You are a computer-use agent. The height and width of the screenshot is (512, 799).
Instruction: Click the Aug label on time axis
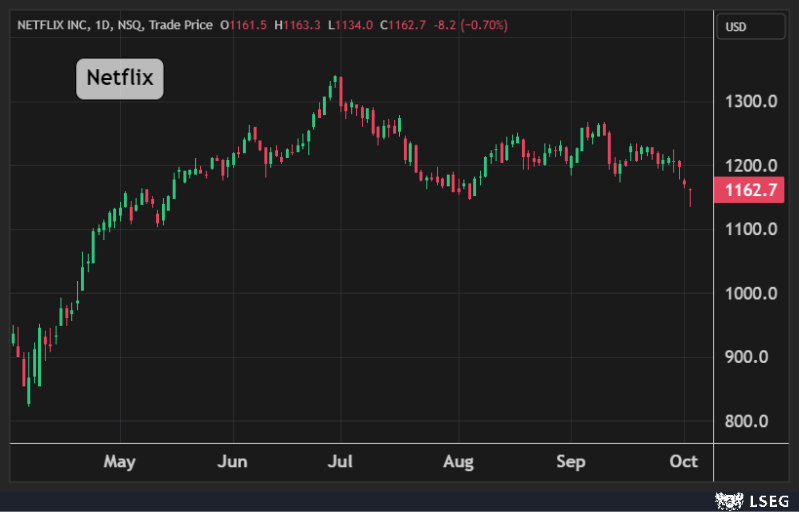click(458, 462)
